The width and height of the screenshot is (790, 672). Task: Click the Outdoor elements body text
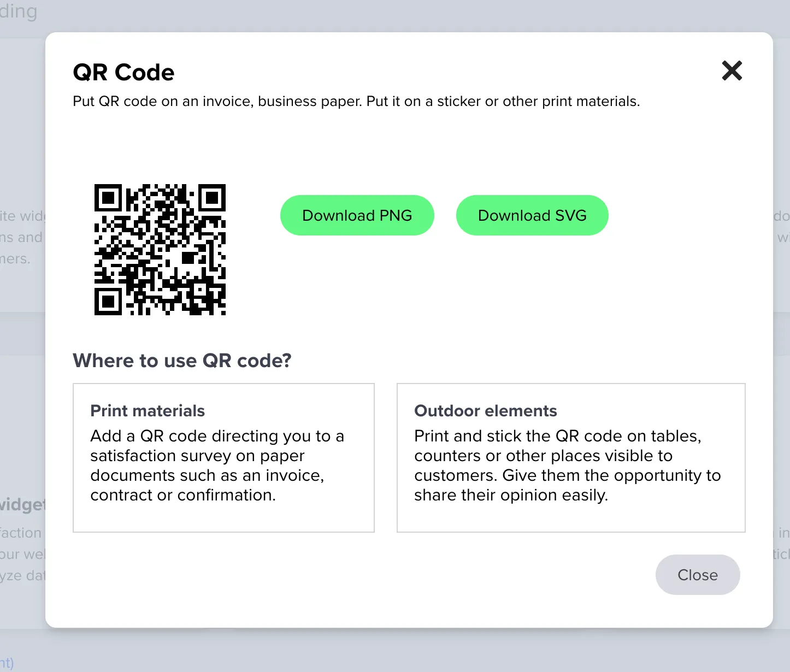click(x=568, y=465)
